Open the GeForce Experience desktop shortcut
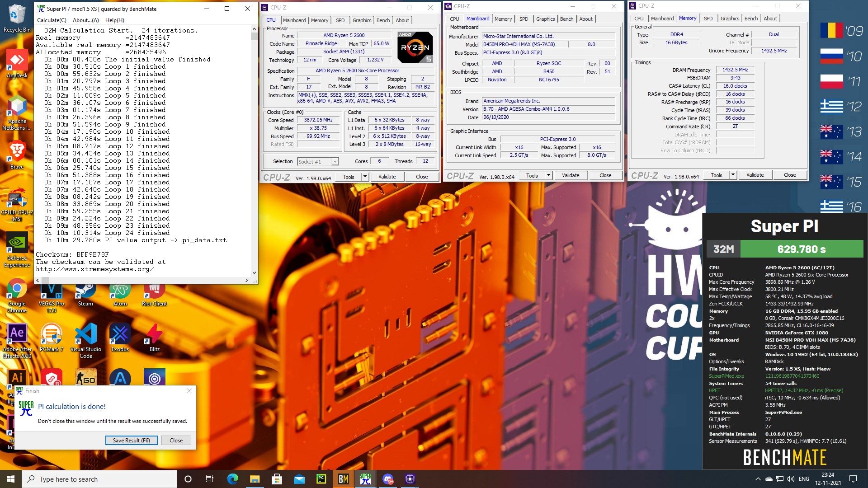Image resolution: width=868 pixels, height=488 pixels. (17, 250)
